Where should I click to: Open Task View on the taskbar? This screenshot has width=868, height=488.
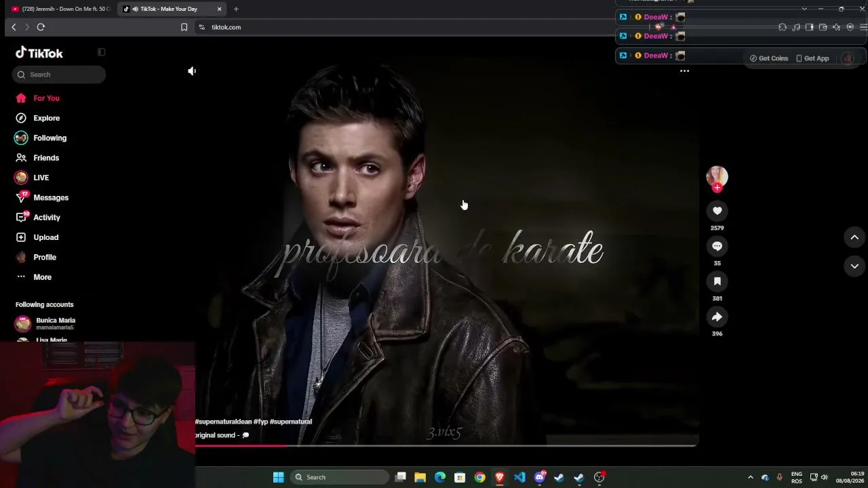[x=400, y=477]
